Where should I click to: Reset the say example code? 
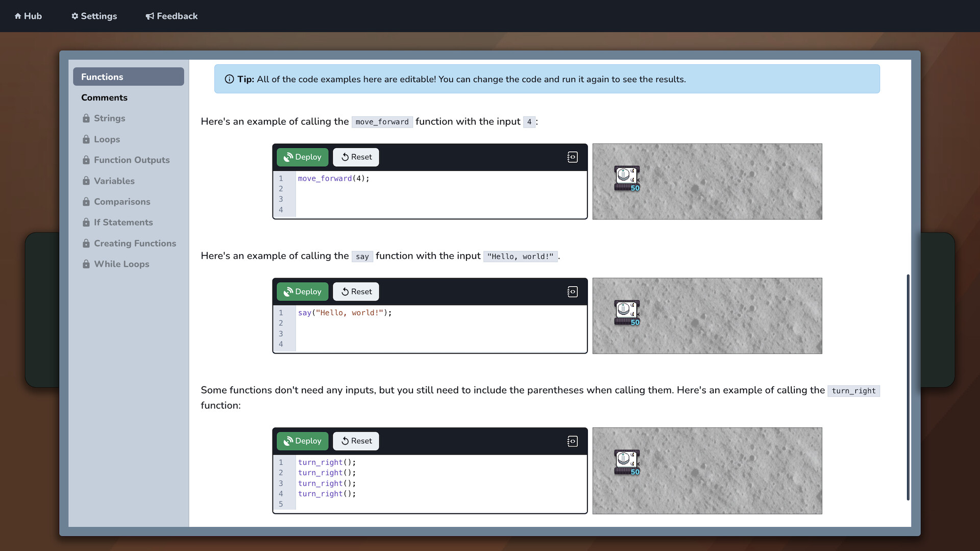point(356,291)
